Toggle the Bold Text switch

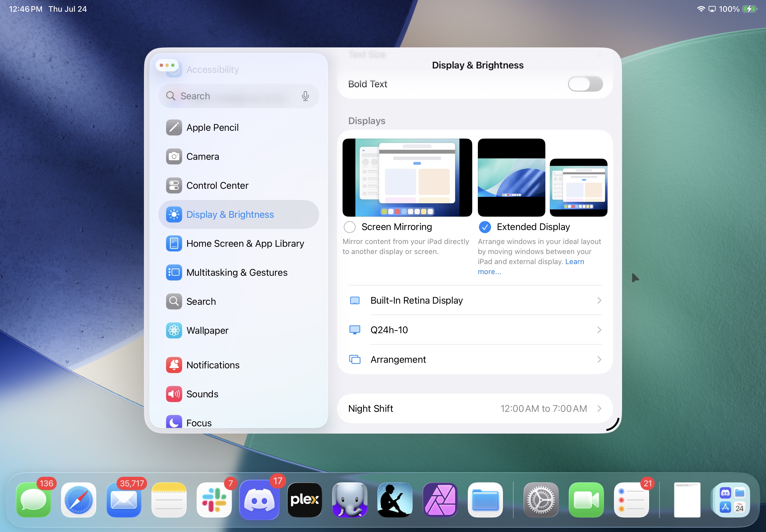585,84
